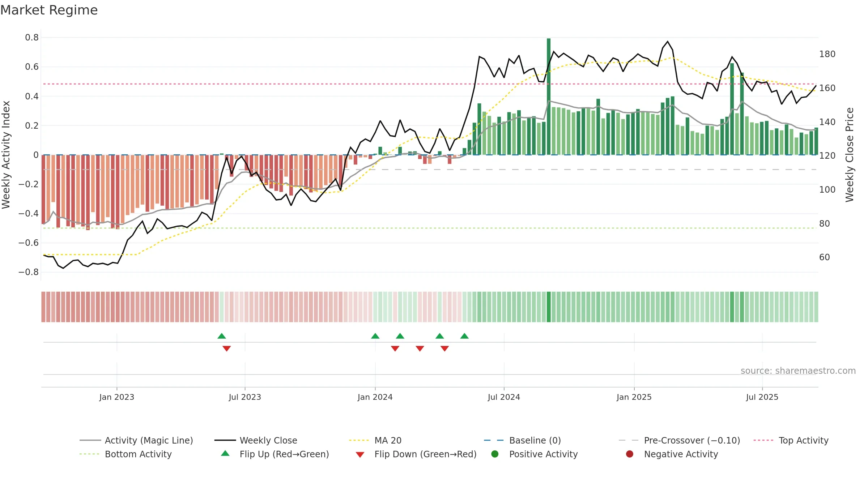Click the 0.8 left-axis tick label
Viewport: 868px width, 488px height.
point(32,38)
